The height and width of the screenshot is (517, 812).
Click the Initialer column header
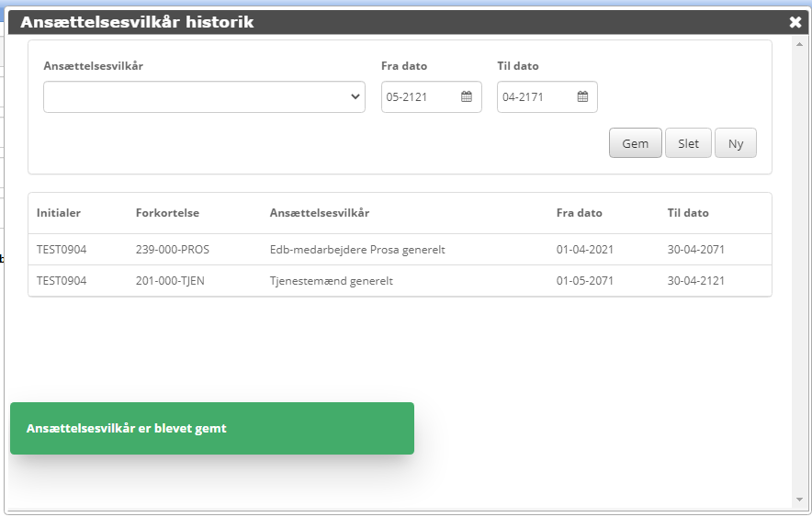pos(59,213)
